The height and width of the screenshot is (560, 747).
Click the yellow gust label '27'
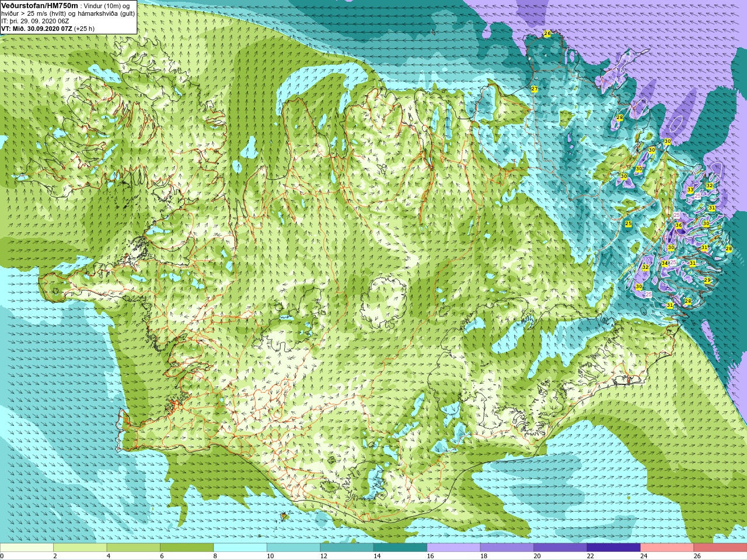click(x=534, y=89)
